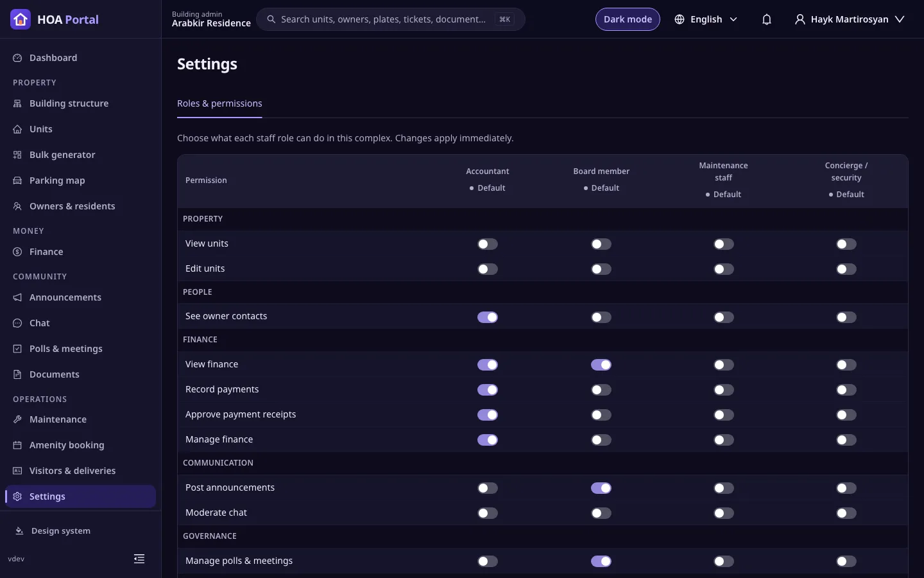924x578 pixels.
Task: Expand the Hayk Martirosyan user menu
Action: point(850,19)
